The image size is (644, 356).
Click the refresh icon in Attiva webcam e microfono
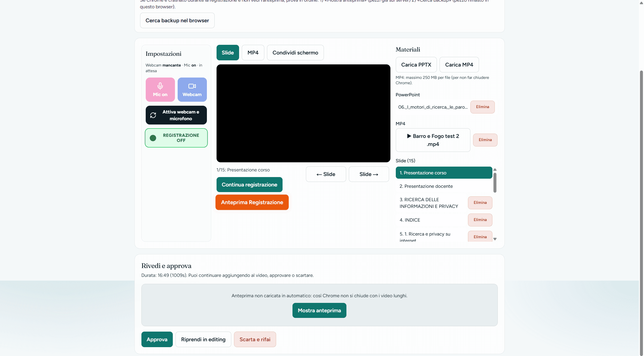153,115
